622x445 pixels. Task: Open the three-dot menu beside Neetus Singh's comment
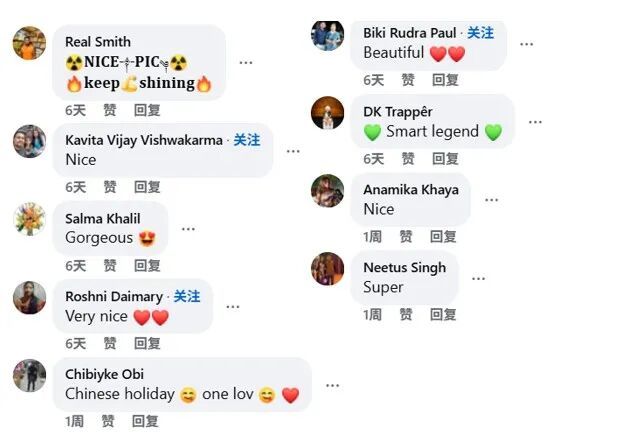pos(478,278)
